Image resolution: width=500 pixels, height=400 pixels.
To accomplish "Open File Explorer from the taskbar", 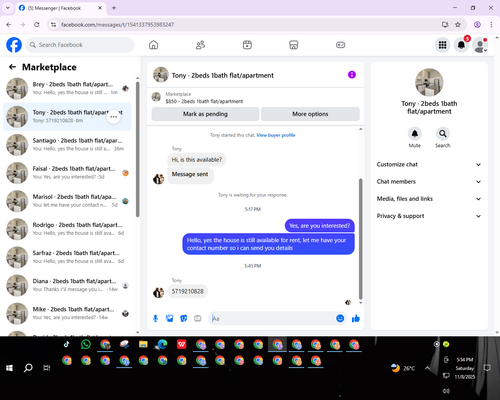I will (x=143, y=344).
